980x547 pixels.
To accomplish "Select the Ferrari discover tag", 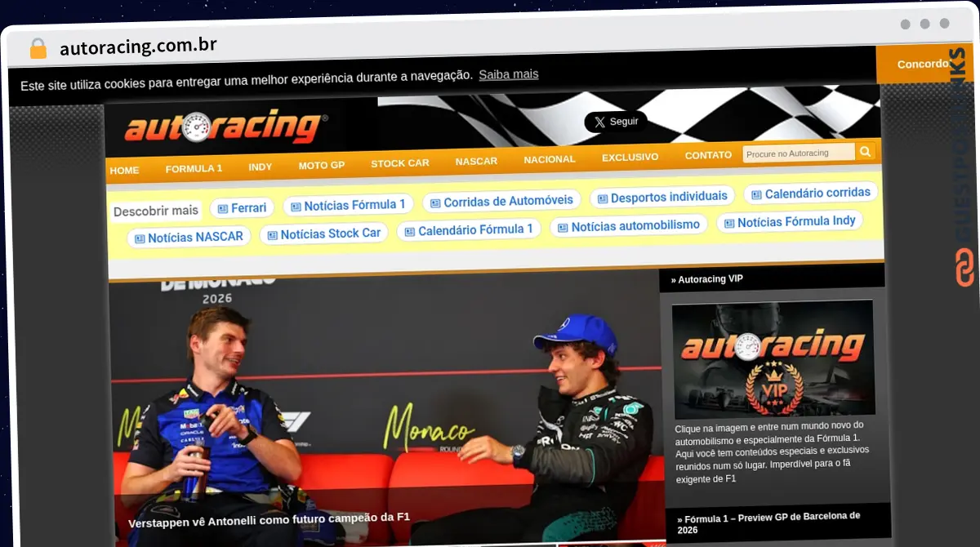I will 242,208.
